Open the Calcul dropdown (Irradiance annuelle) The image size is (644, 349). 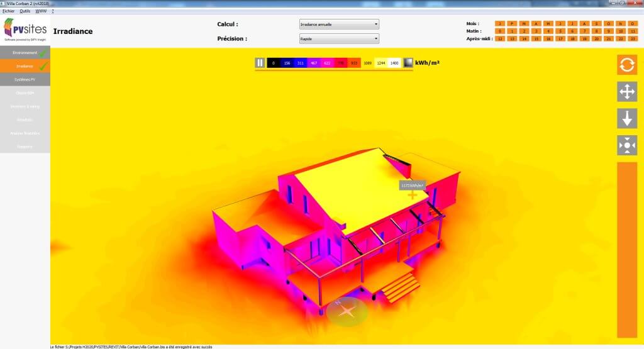coord(339,25)
